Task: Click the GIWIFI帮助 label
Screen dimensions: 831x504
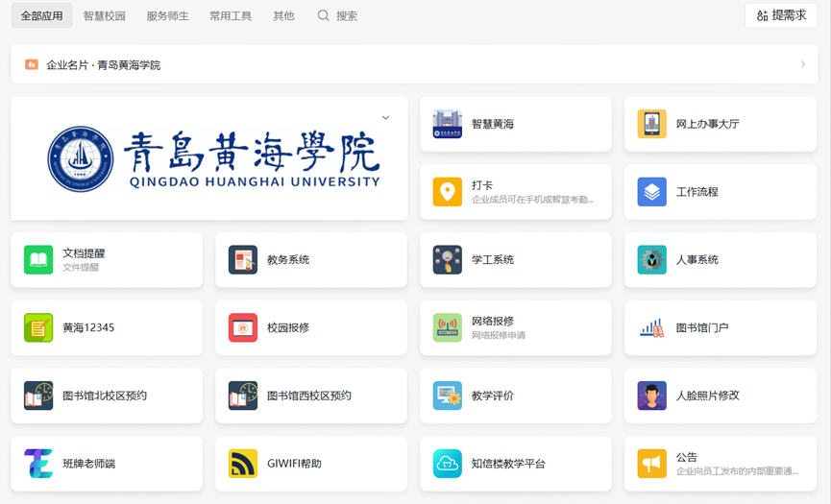Action: pyautogui.click(x=294, y=464)
